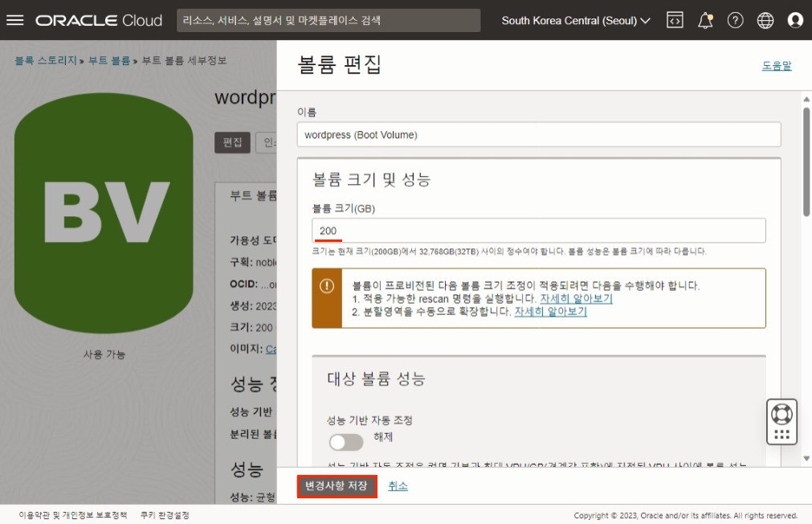The width and height of the screenshot is (812, 524).
Task: Open the 도움말 help link
Action: click(777, 65)
